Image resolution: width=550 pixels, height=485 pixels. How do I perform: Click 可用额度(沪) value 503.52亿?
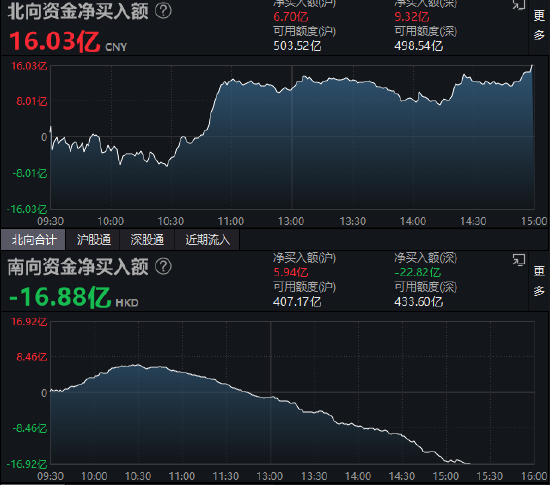[297, 46]
